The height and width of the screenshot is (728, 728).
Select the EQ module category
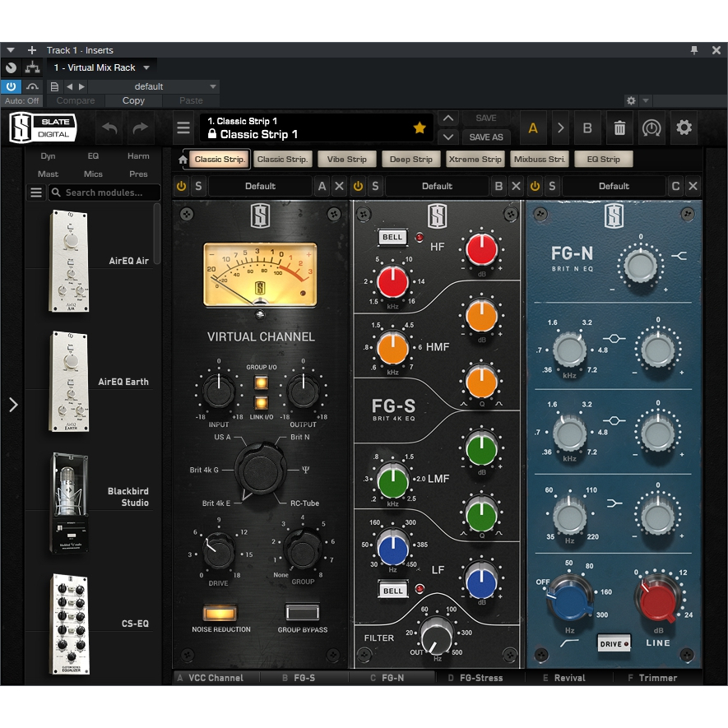[93, 155]
